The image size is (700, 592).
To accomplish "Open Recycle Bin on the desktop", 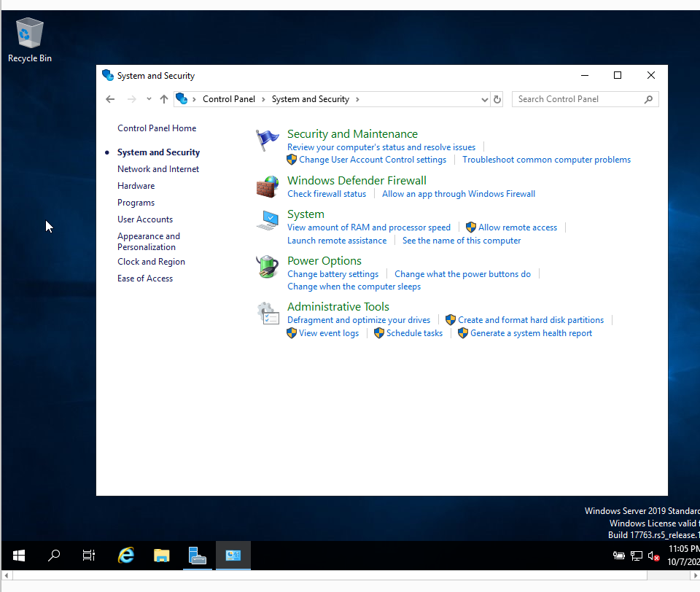I will [x=29, y=40].
